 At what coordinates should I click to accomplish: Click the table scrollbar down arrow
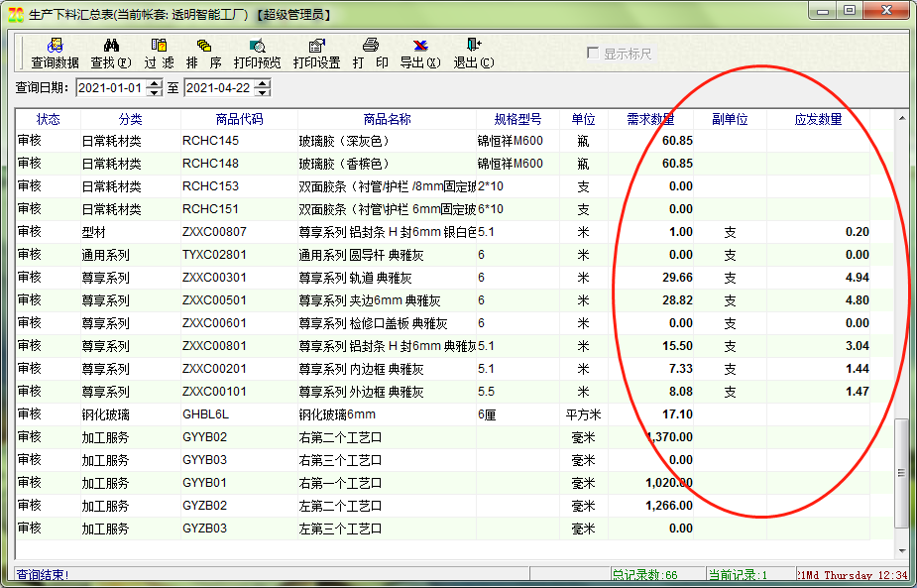(902, 550)
